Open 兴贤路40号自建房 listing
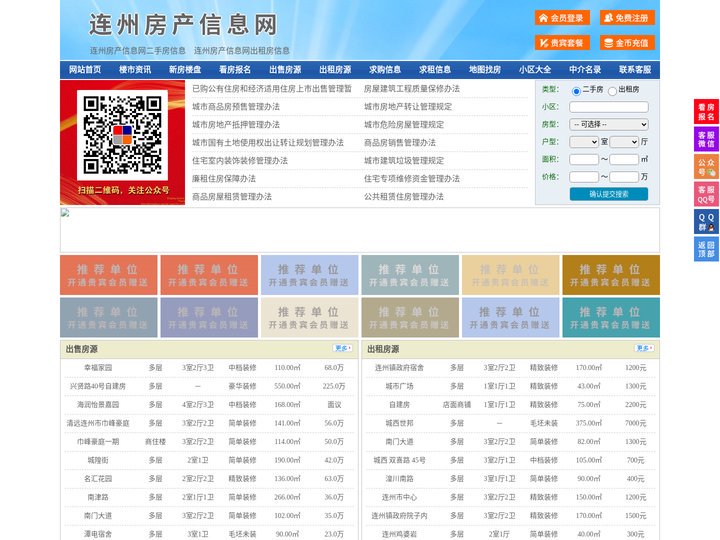Viewport: 720px width, 540px height. pyautogui.click(x=98, y=386)
